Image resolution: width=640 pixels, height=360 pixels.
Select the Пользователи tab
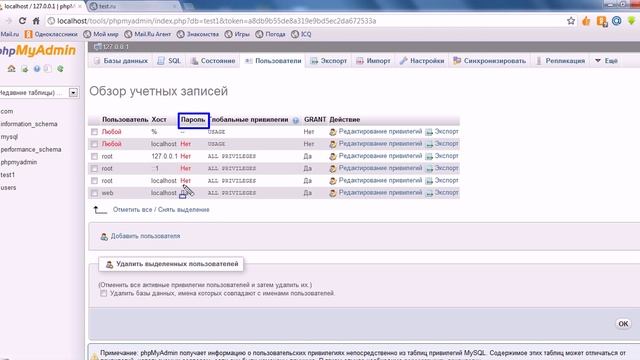coord(273,61)
